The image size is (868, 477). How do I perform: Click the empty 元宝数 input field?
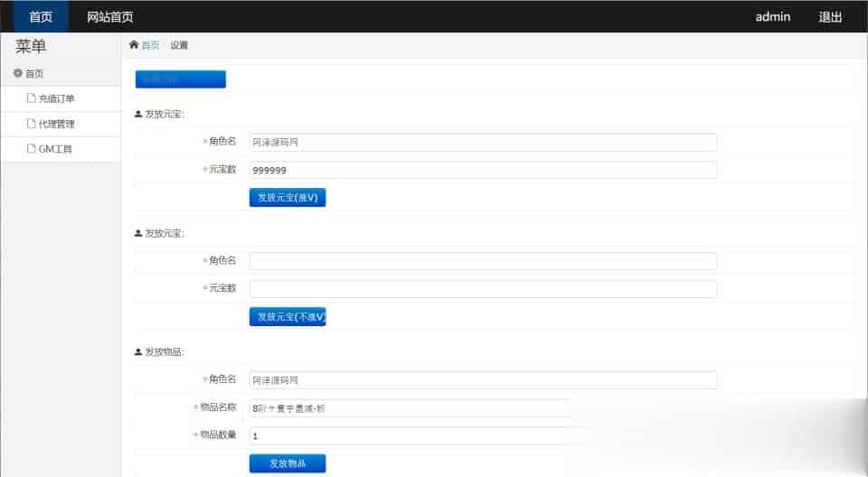(x=483, y=289)
